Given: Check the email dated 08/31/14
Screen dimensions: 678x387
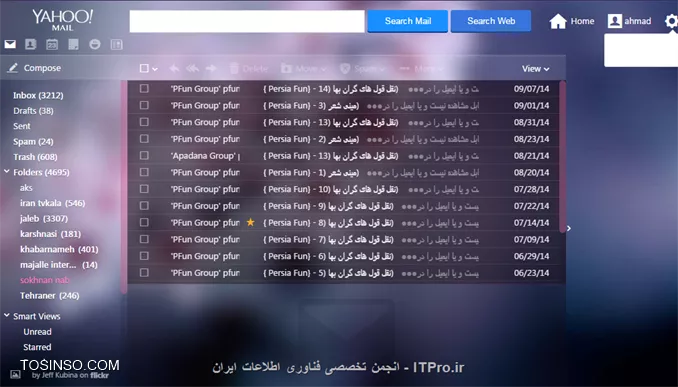Looking at the screenshot, I should [144, 122].
